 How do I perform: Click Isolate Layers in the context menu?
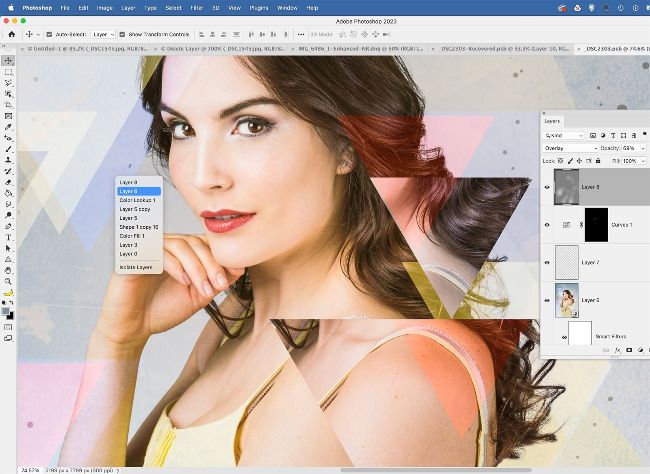[136, 267]
